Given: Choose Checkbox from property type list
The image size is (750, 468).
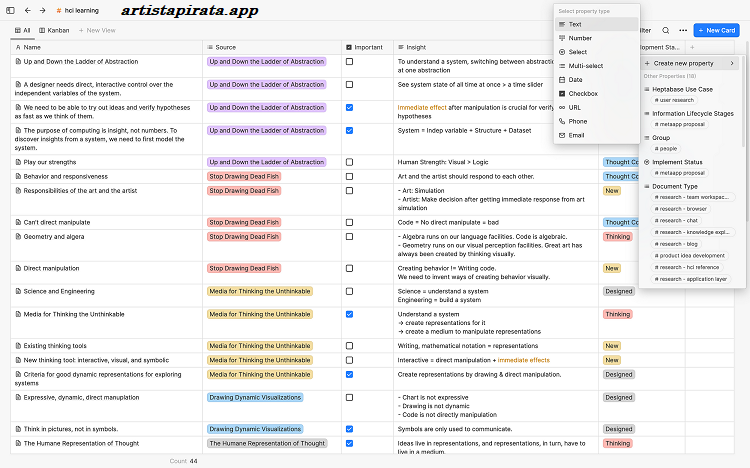Looking at the screenshot, I should 582,93.
